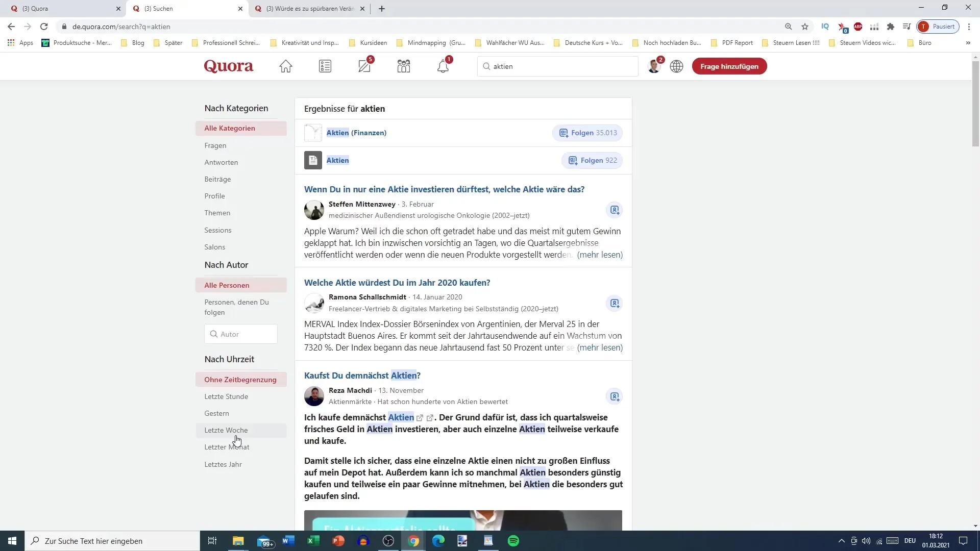Click the answer request icon on first result
The height and width of the screenshot is (551, 980).
pos(615,210)
